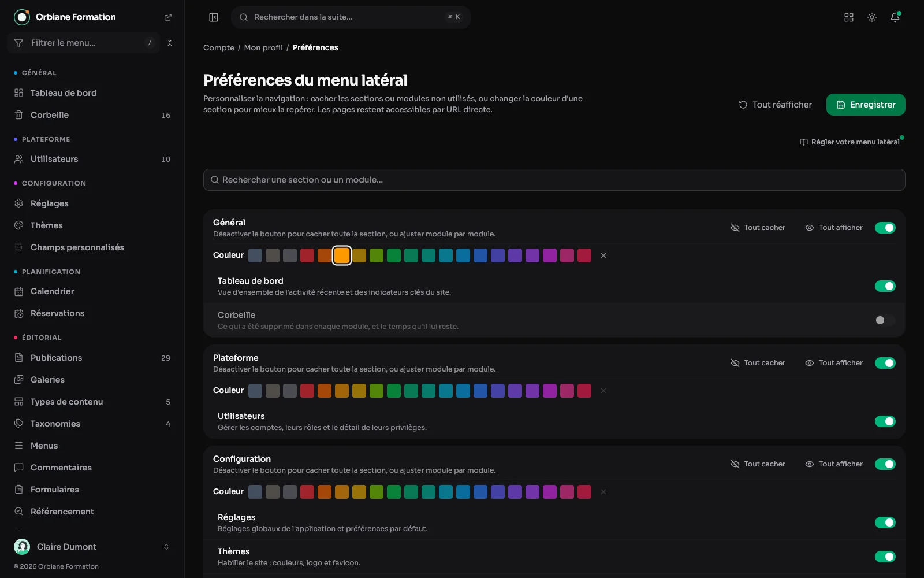This screenshot has height=578, width=924.
Task: Go to Mon profil breadcrumb
Action: pos(263,47)
